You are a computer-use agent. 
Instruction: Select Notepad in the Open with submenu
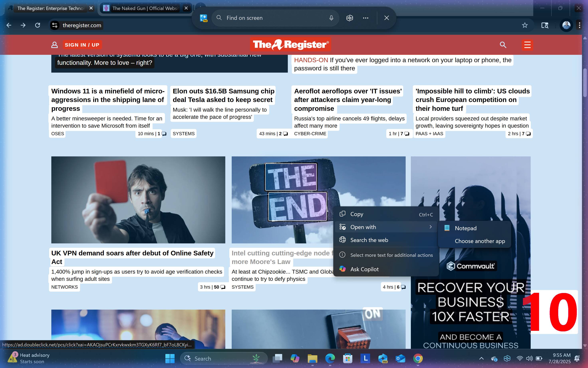(x=474, y=228)
